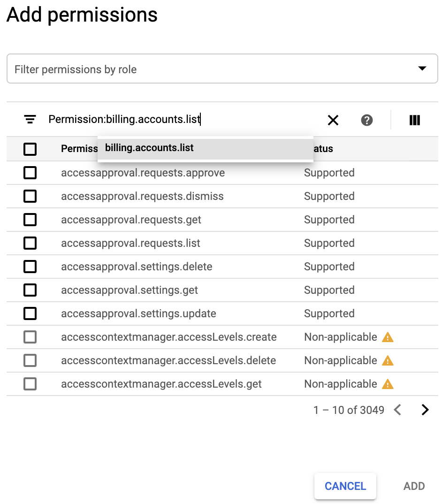The width and height of the screenshot is (442, 504).
Task: Check accessapproval.settings.delete checkbox
Action: [30, 267]
